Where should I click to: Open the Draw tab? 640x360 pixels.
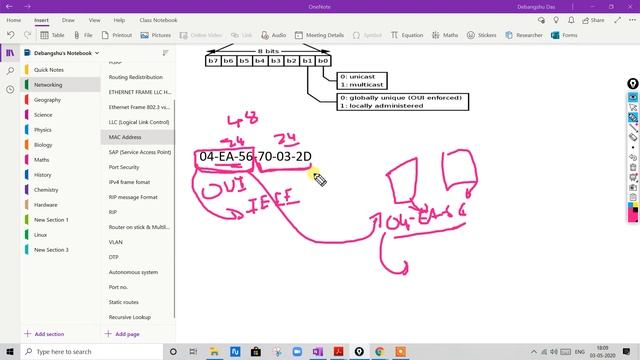click(x=68, y=20)
